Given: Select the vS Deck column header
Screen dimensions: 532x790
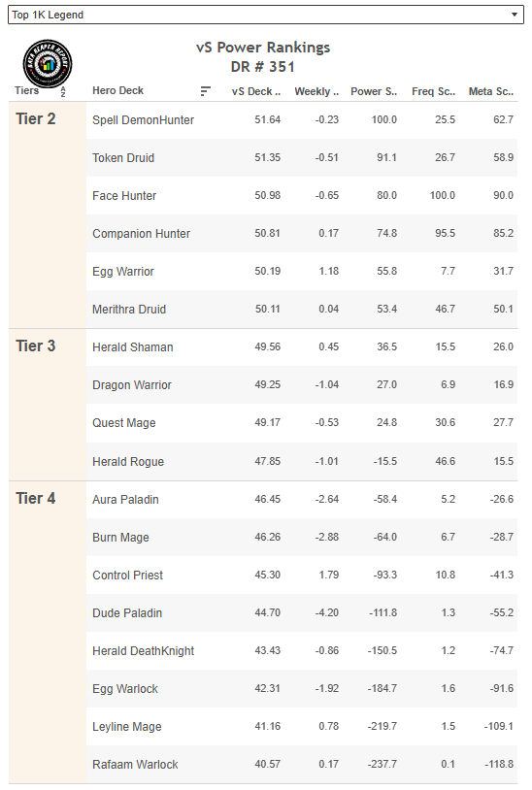Looking at the screenshot, I should pyautogui.click(x=256, y=91).
